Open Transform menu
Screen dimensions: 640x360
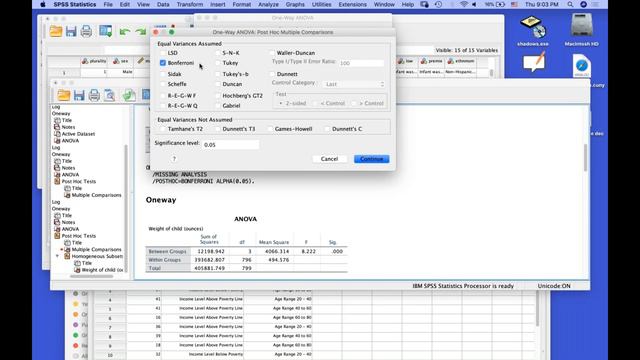point(190,4)
